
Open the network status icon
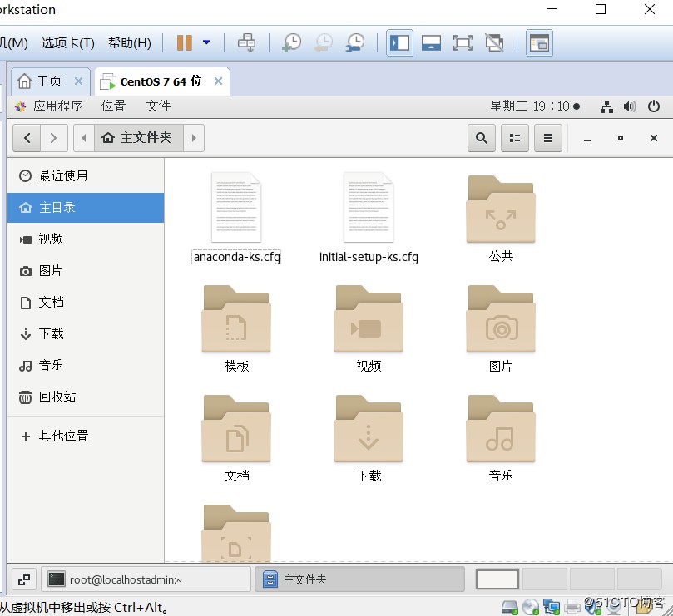606,106
